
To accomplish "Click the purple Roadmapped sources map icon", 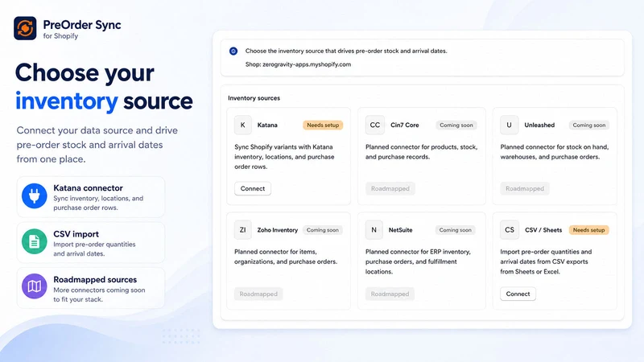I will 34,286.
